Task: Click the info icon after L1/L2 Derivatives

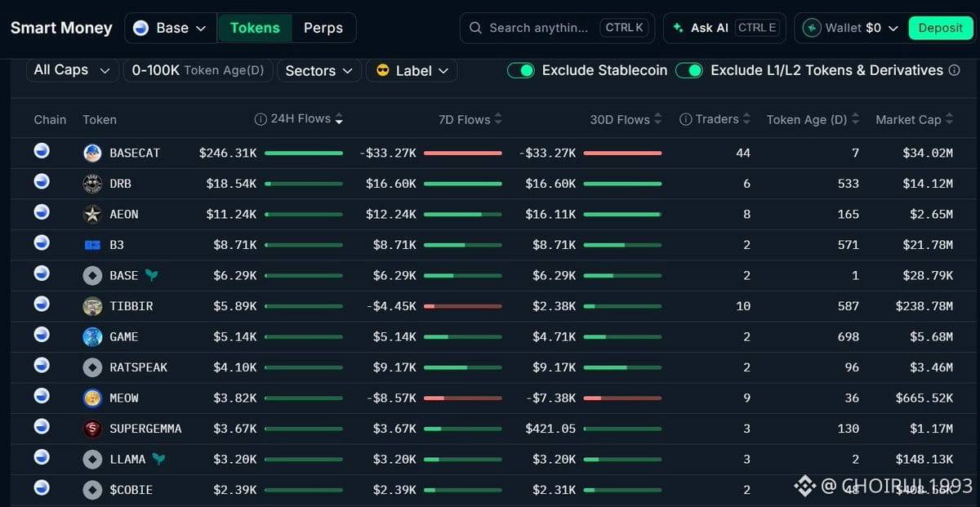Action: [954, 70]
